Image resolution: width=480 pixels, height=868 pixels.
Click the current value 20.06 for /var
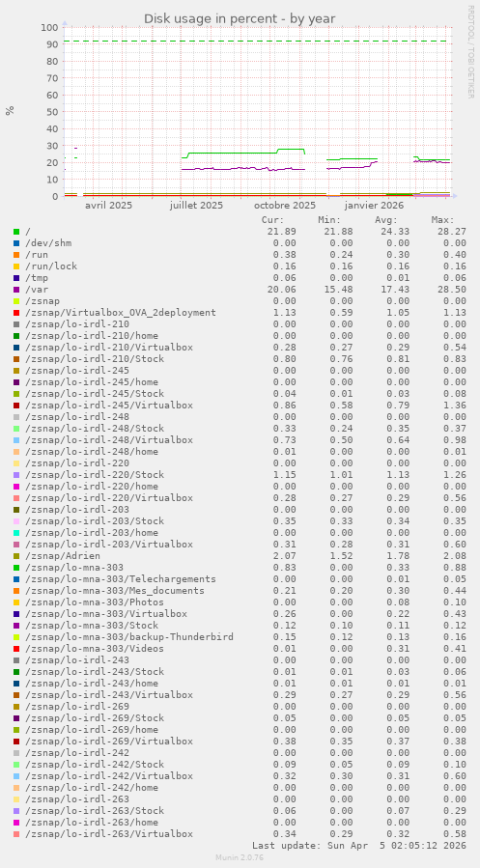point(282,290)
